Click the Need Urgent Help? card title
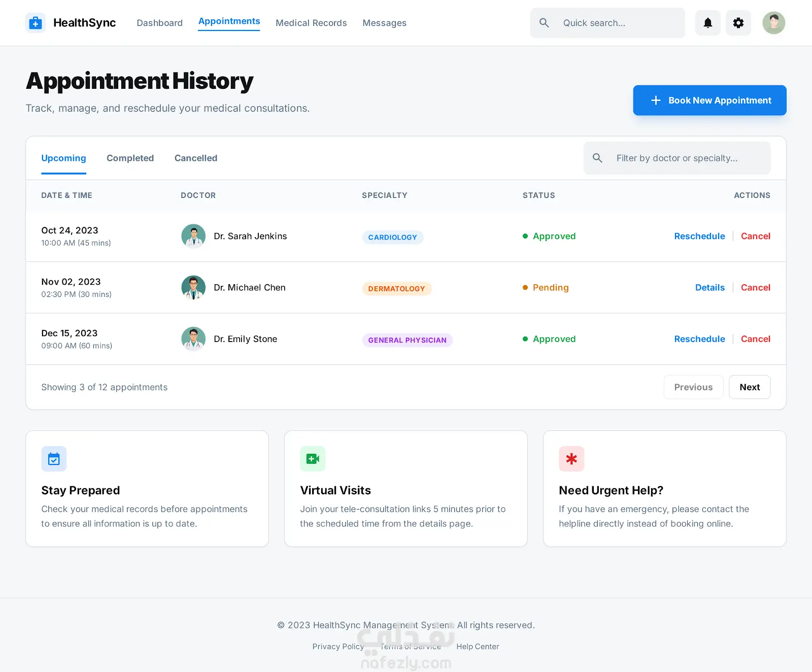Viewport: 812px width, 672px height. point(611,490)
